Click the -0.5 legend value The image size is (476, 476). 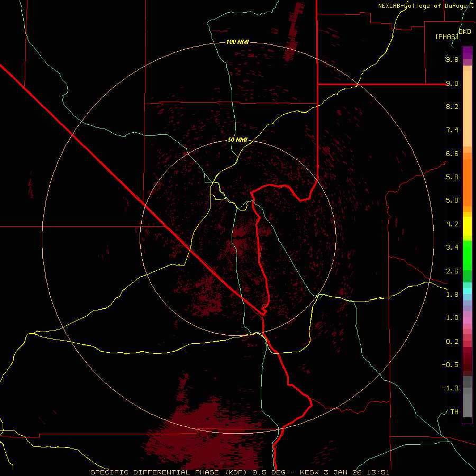tap(450, 365)
